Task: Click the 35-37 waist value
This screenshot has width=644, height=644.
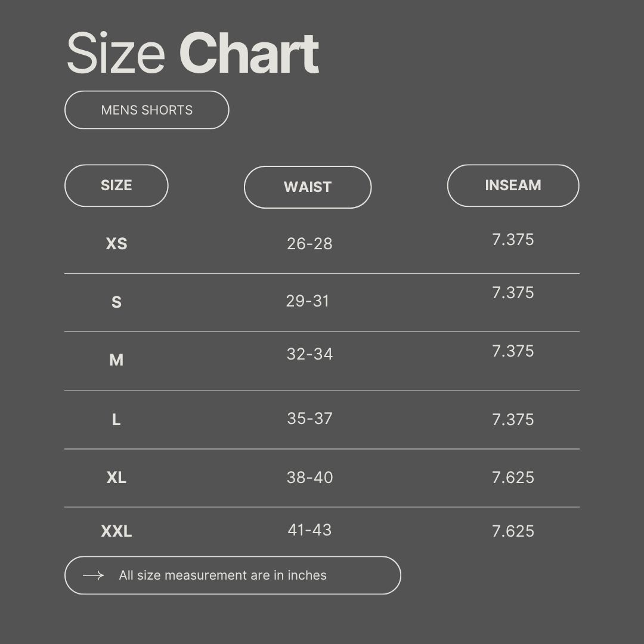Action: tap(309, 419)
